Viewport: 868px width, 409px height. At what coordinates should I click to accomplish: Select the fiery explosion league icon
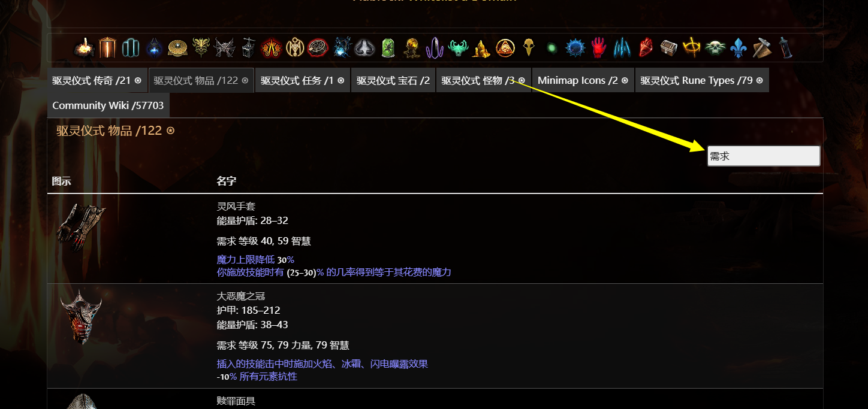pos(85,47)
